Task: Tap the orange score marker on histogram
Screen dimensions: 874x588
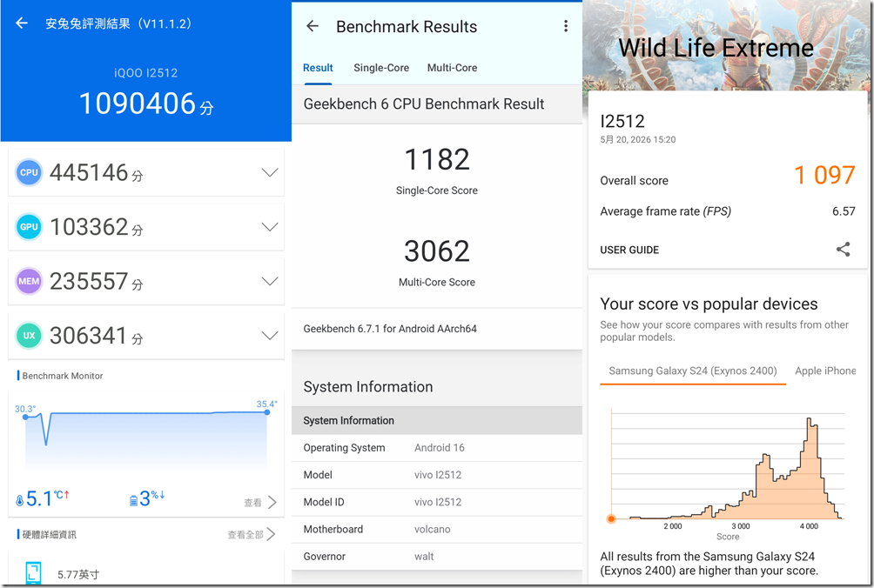Action: pyautogui.click(x=611, y=518)
